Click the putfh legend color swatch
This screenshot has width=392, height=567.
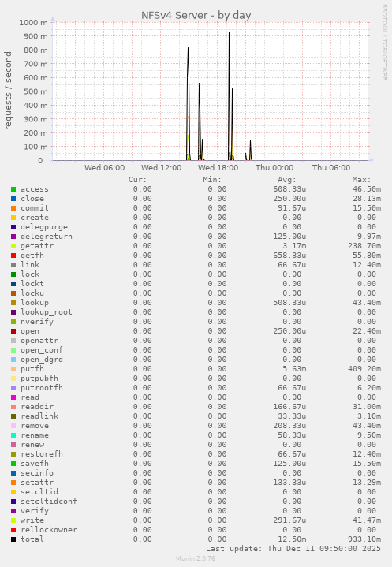(x=13, y=369)
